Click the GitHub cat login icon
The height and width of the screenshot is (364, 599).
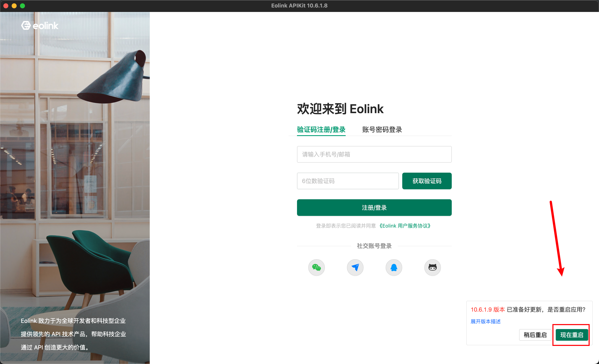[432, 267]
